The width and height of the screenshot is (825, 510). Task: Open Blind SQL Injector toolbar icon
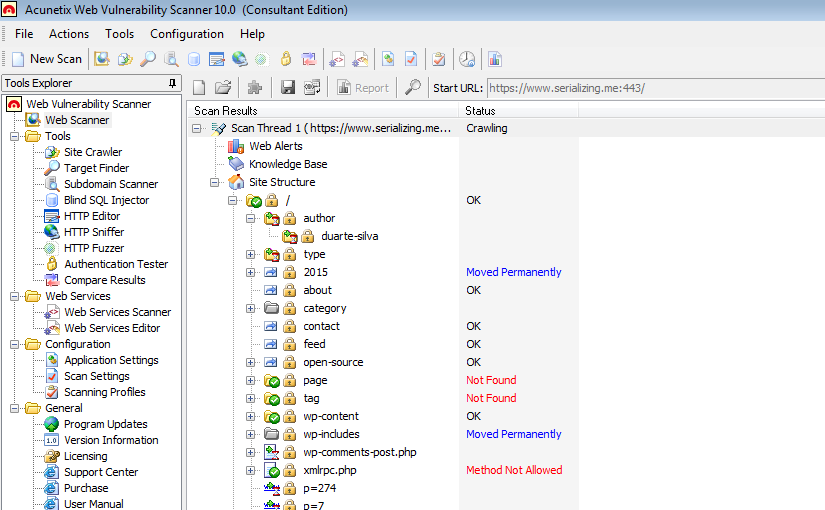tap(194, 59)
